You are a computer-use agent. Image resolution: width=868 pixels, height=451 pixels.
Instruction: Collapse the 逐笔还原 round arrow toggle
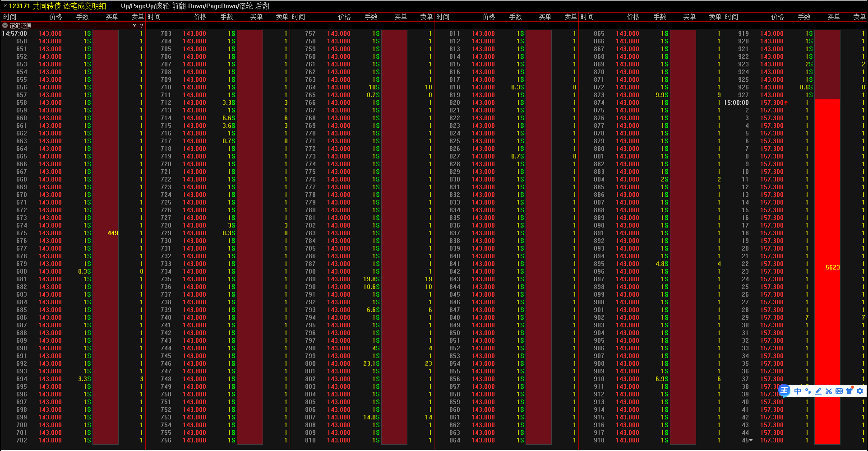click(x=5, y=26)
